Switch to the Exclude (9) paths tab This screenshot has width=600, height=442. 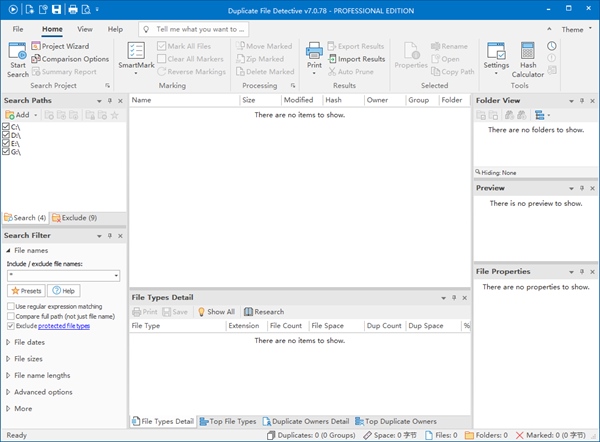[x=73, y=217]
